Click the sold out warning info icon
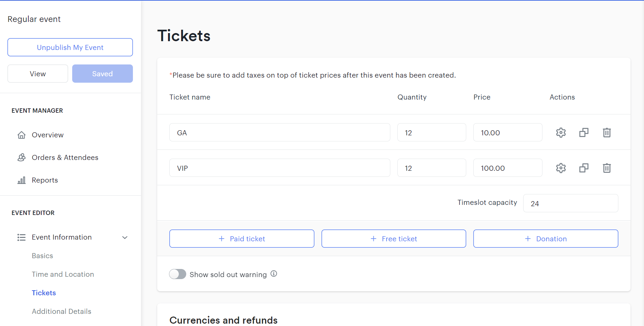This screenshot has height=326, width=644. (274, 274)
